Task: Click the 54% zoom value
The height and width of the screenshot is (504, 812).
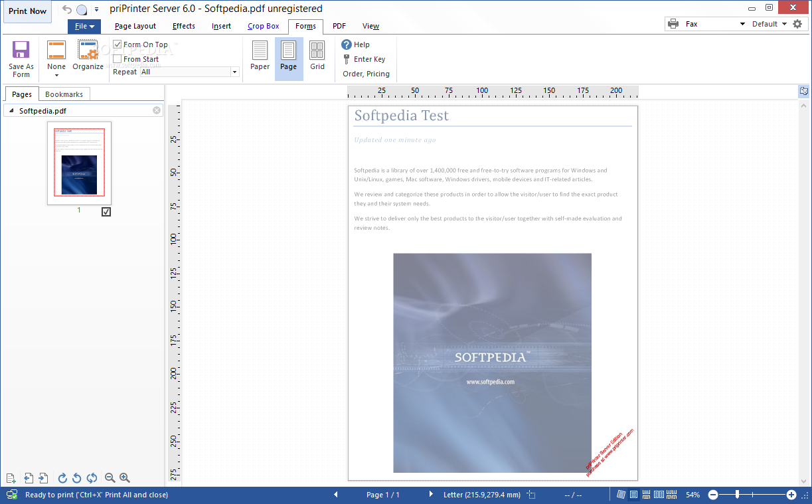Action: point(692,495)
